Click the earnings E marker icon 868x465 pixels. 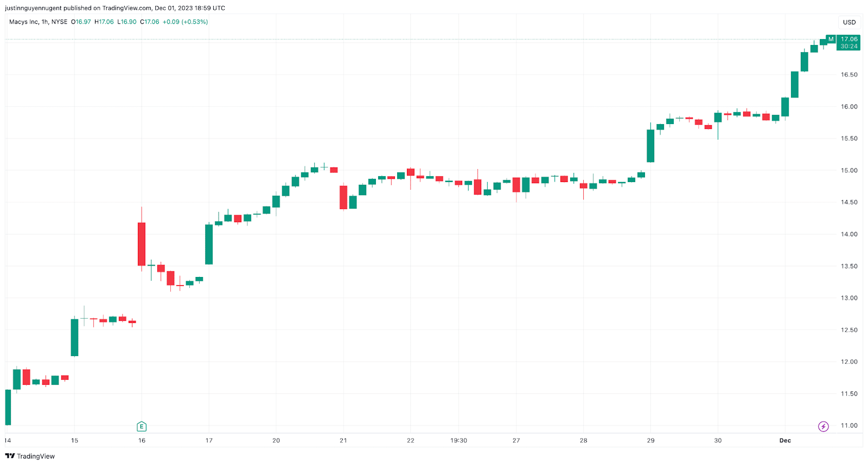142,427
